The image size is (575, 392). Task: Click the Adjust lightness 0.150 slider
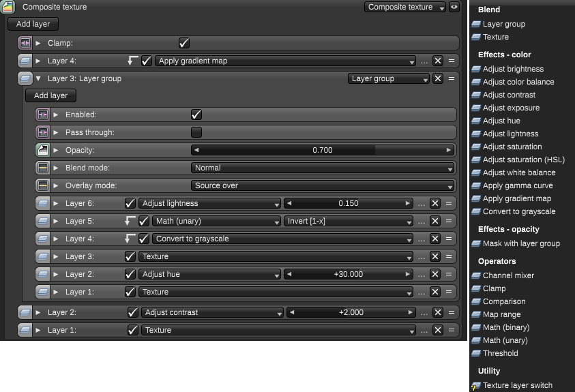point(348,203)
